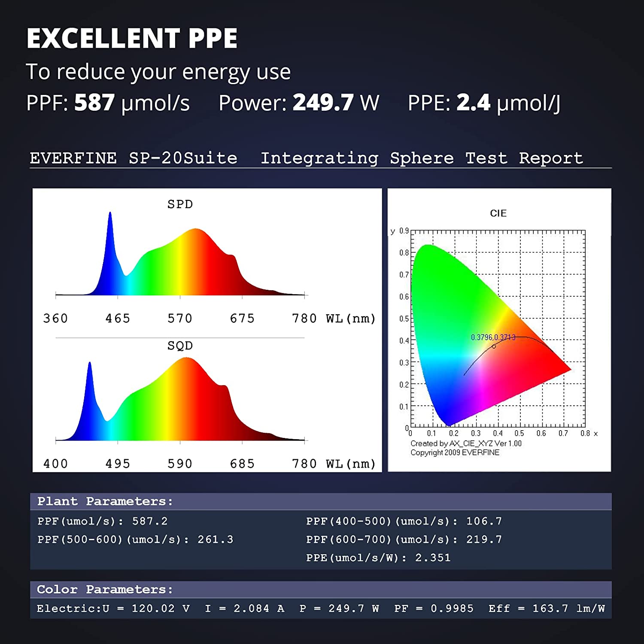Image resolution: width=644 pixels, height=644 pixels.
Task: Click the CIE diagram title
Action: click(498, 213)
